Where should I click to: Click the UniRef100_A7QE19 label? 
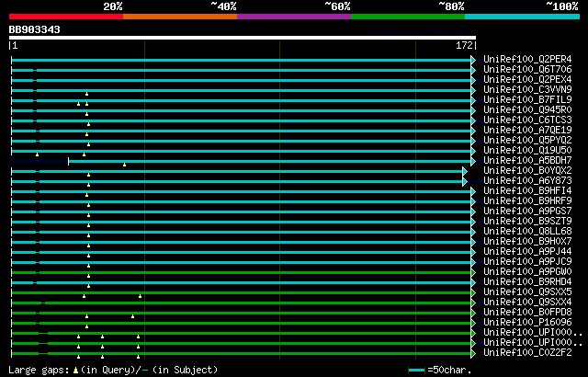527,131
